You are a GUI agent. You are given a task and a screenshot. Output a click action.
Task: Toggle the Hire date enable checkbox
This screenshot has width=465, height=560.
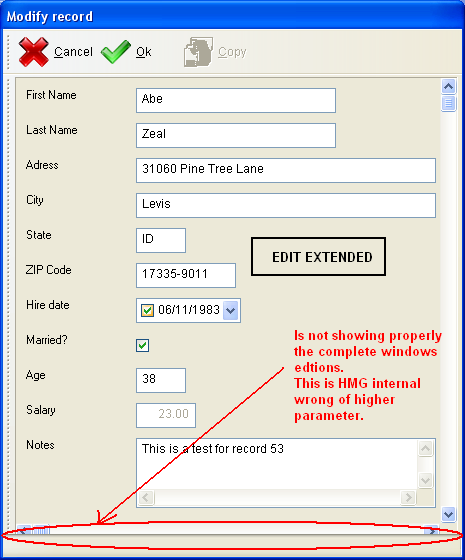coord(148,310)
